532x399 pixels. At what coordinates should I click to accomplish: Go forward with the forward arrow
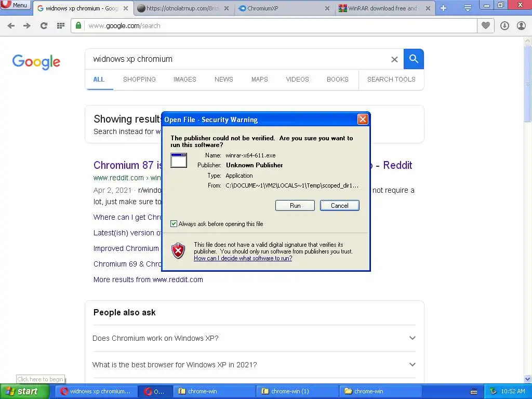[x=27, y=26]
